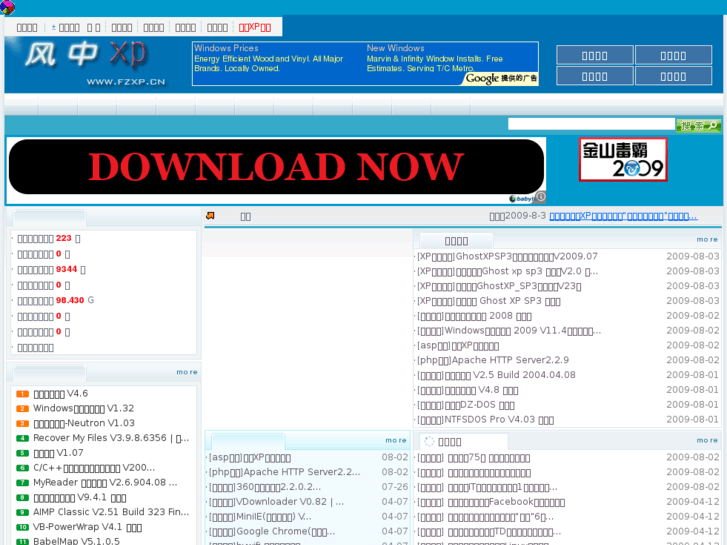The height and width of the screenshot is (545, 727).
Task: Click more link above the 08-02 article list
Action: click(395, 440)
